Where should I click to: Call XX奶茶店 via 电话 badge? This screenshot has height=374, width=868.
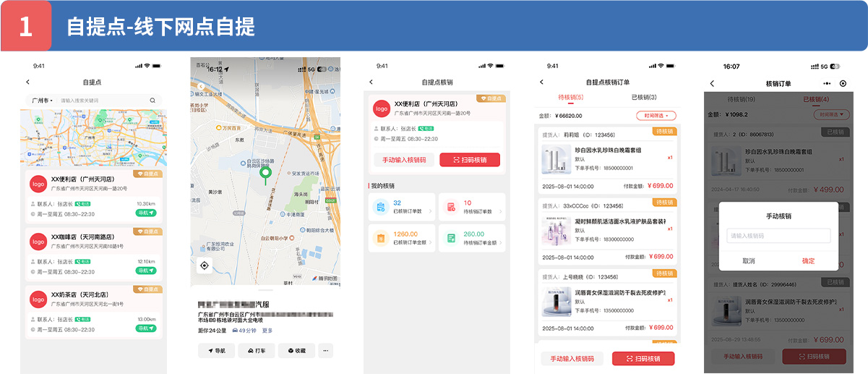[83, 319]
